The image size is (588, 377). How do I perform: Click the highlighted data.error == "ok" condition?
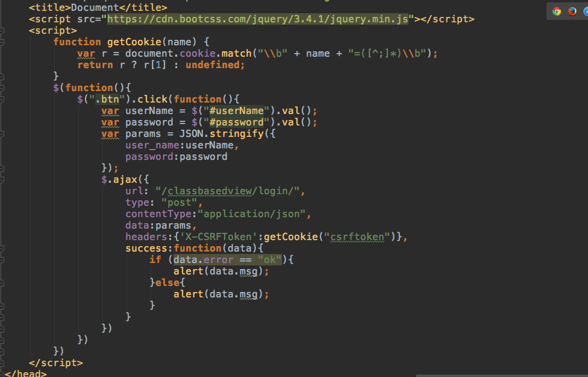227,260
